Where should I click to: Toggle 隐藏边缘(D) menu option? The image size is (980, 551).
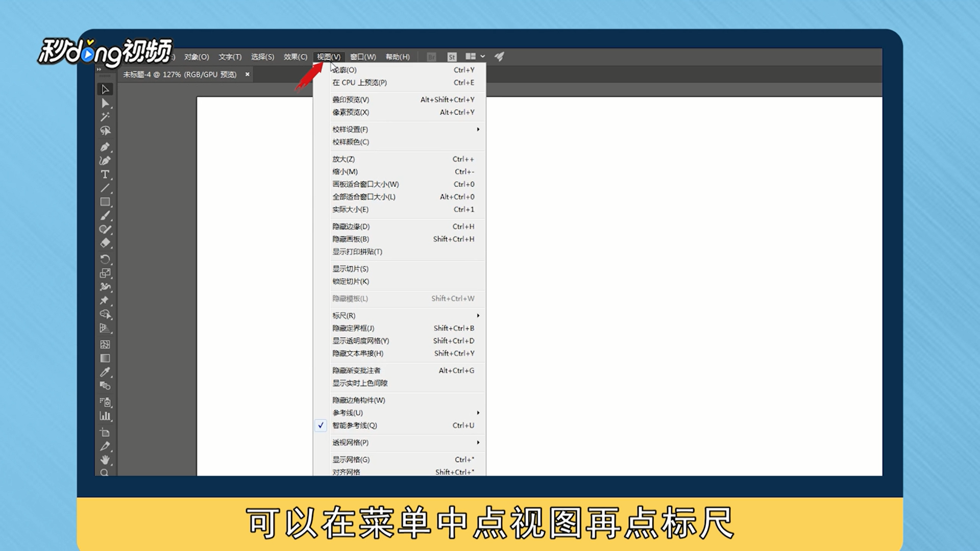click(x=351, y=227)
